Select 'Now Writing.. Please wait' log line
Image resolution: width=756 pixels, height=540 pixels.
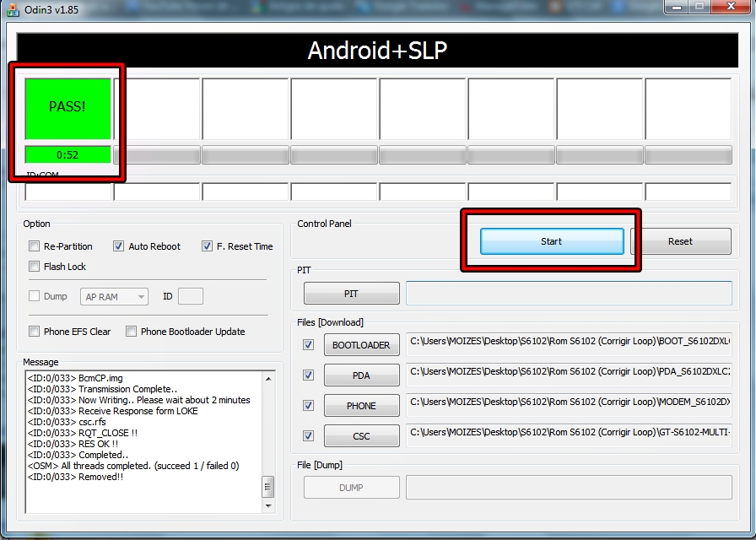(139, 400)
